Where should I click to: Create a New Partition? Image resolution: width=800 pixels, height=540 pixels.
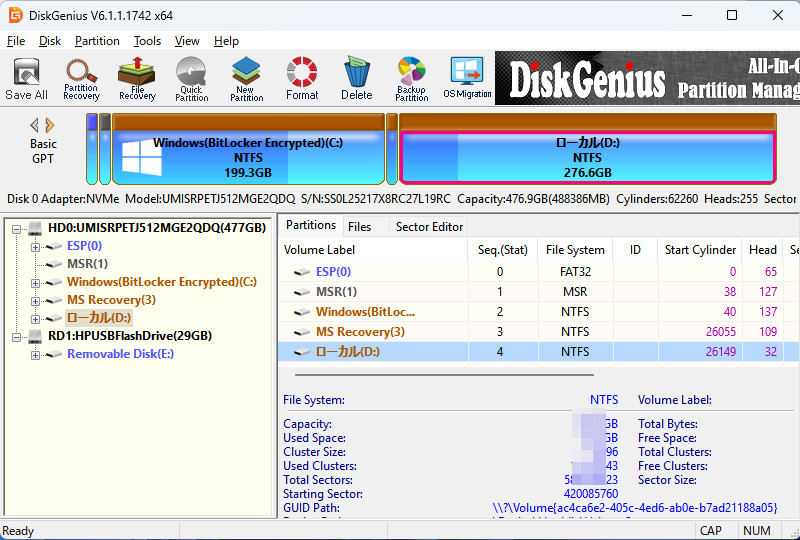tap(246, 78)
